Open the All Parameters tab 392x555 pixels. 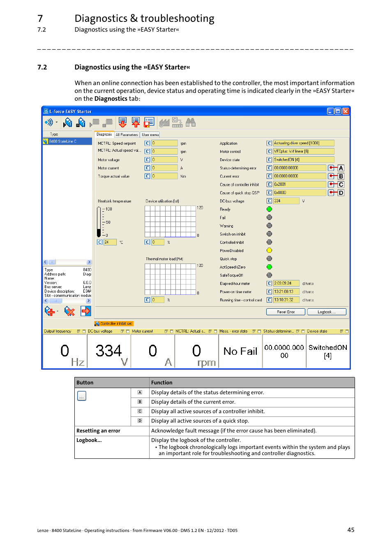(127, 134)
